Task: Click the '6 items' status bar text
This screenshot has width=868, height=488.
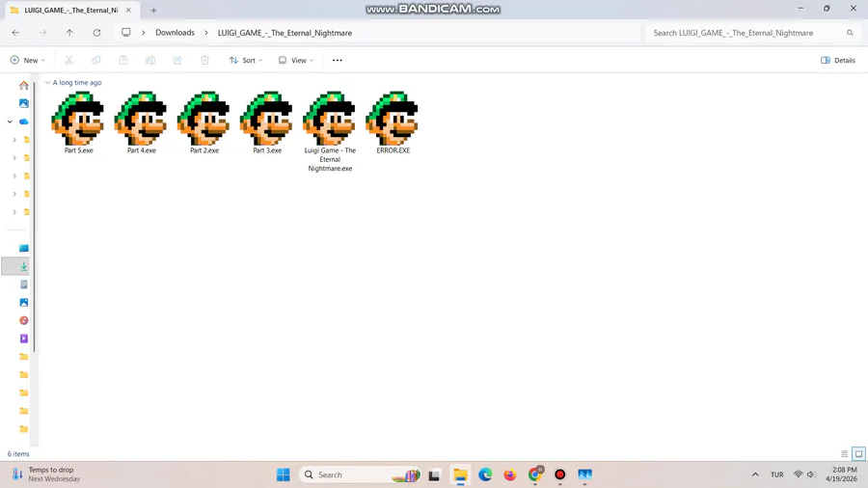Action: (18, 453)
